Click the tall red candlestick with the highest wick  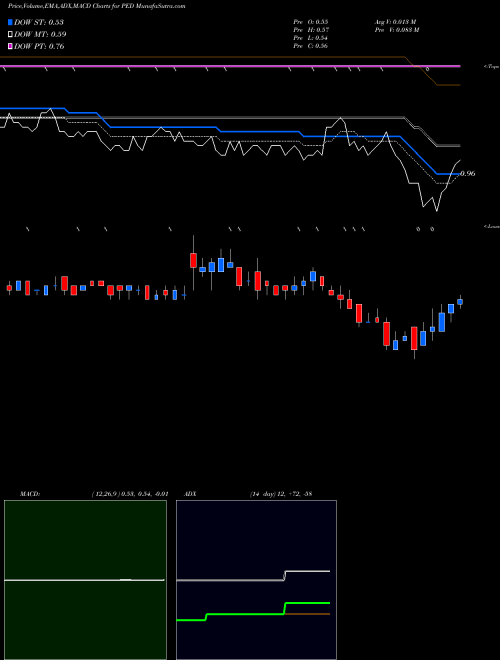(193, 261)
